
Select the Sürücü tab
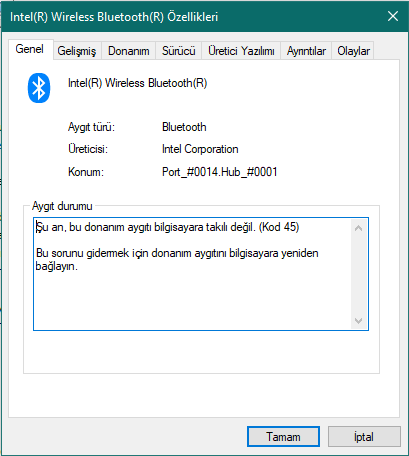[179, 51]
